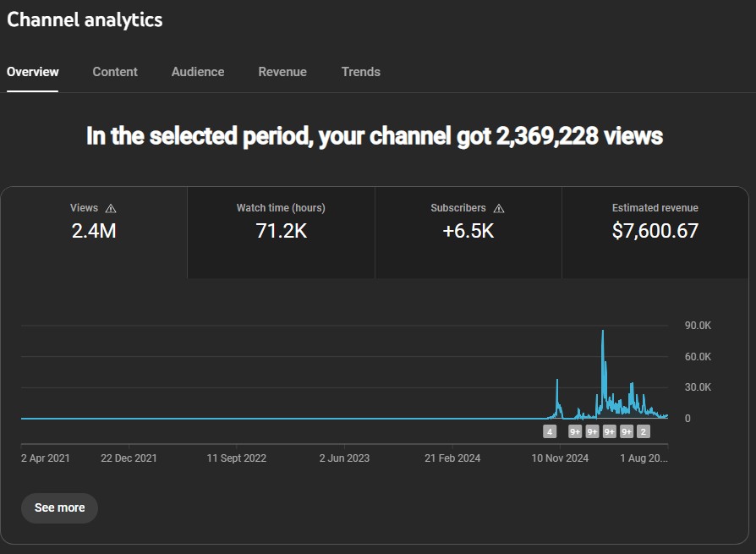
Task: Click the November 2024 spike on the chart
Action: tap(558, 389)
